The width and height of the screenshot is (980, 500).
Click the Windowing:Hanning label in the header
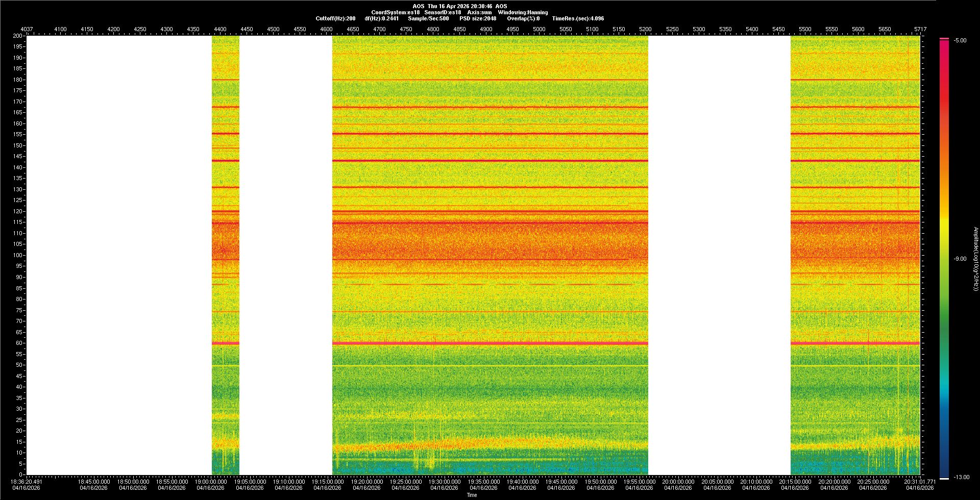pos(523,12)
